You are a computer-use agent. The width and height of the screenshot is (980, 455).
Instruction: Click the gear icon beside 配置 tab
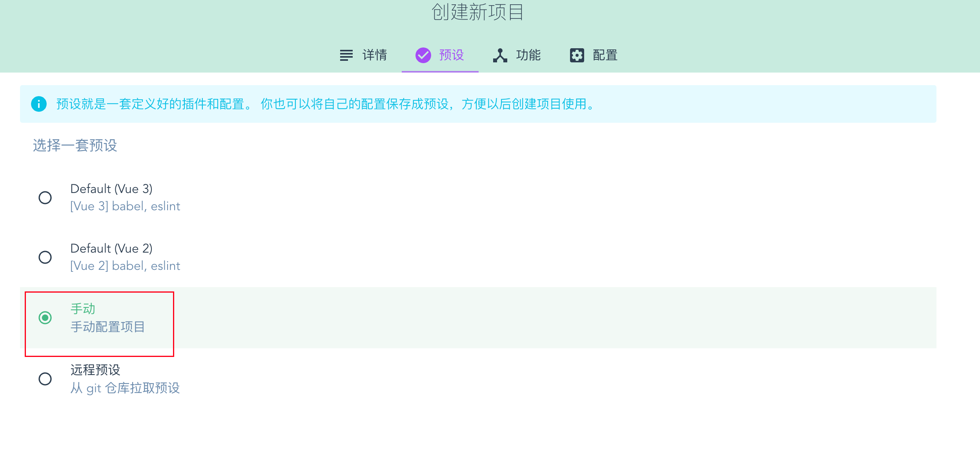[577, 55]
